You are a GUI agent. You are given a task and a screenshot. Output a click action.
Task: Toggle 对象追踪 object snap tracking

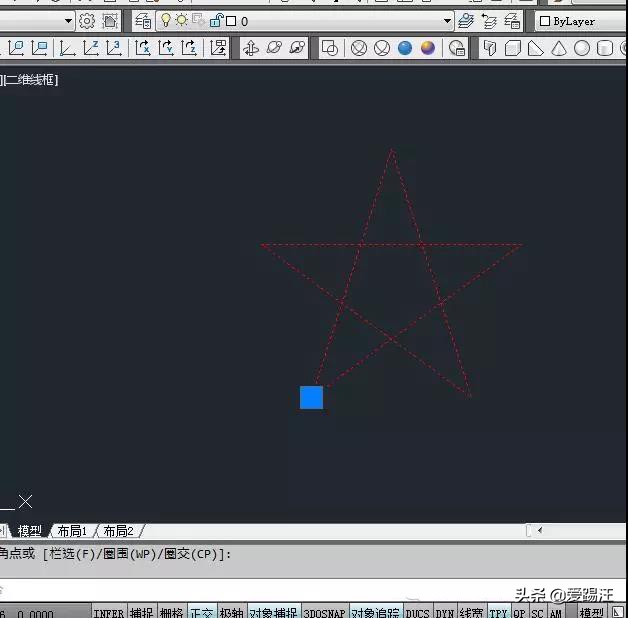[375, 613]
